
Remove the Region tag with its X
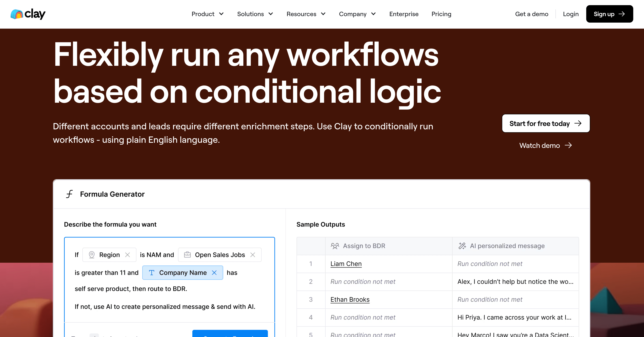[x=127, y=255]
